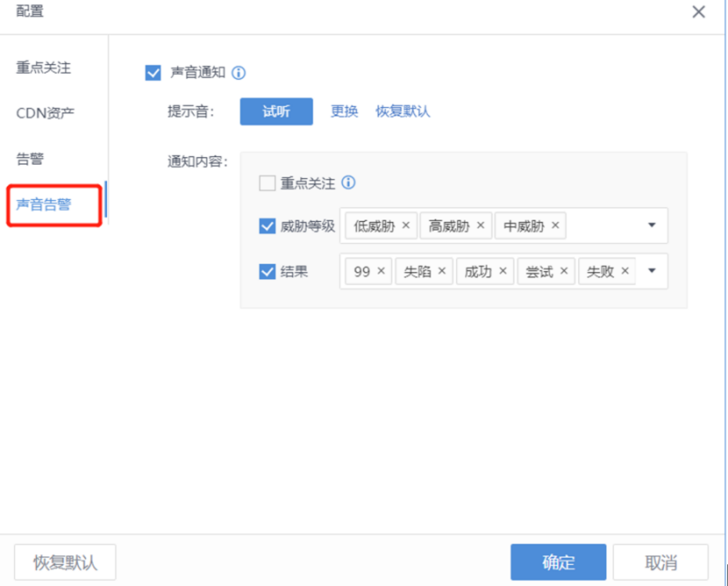Expand the 结果 dropdown arrow
Image resolution: width=728 pixels, height=586 pixels.
(652, 271)
